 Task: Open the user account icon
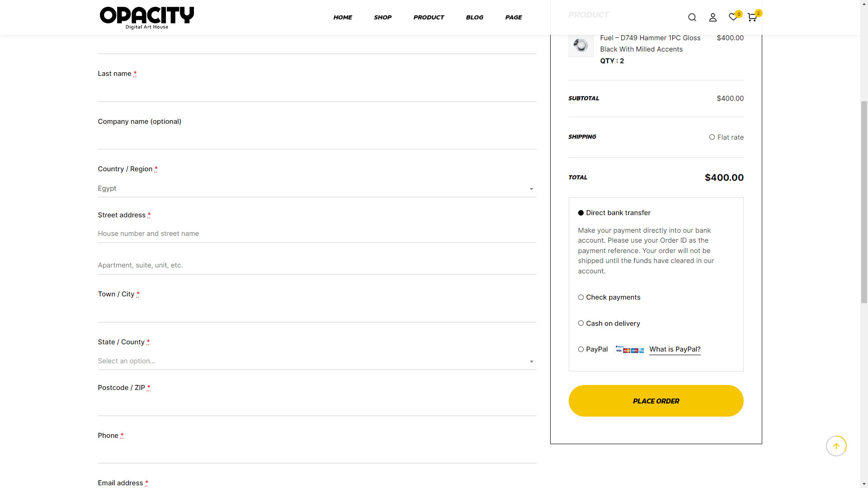713,17
